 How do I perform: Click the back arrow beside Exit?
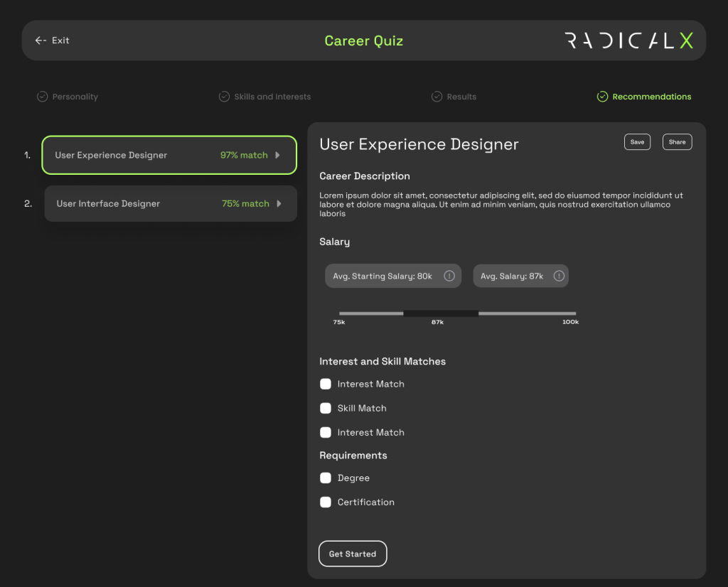[x=40, y=41]
